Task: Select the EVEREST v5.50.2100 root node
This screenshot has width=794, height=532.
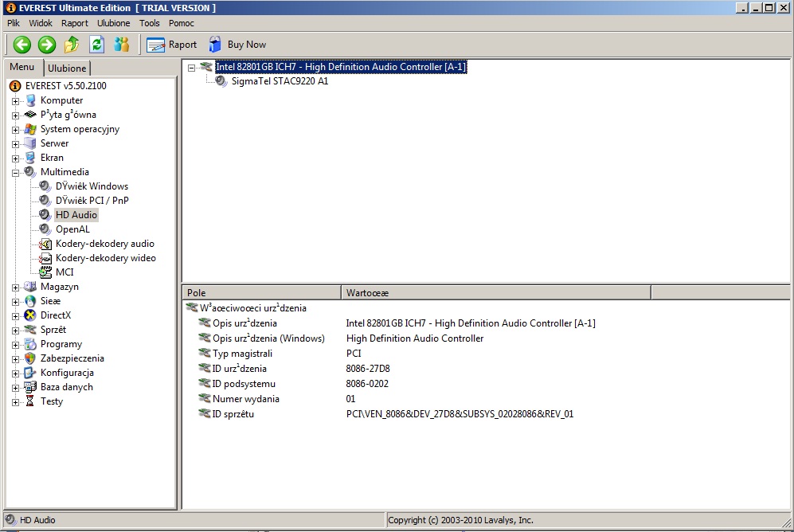Action: (x=66, y=86)
